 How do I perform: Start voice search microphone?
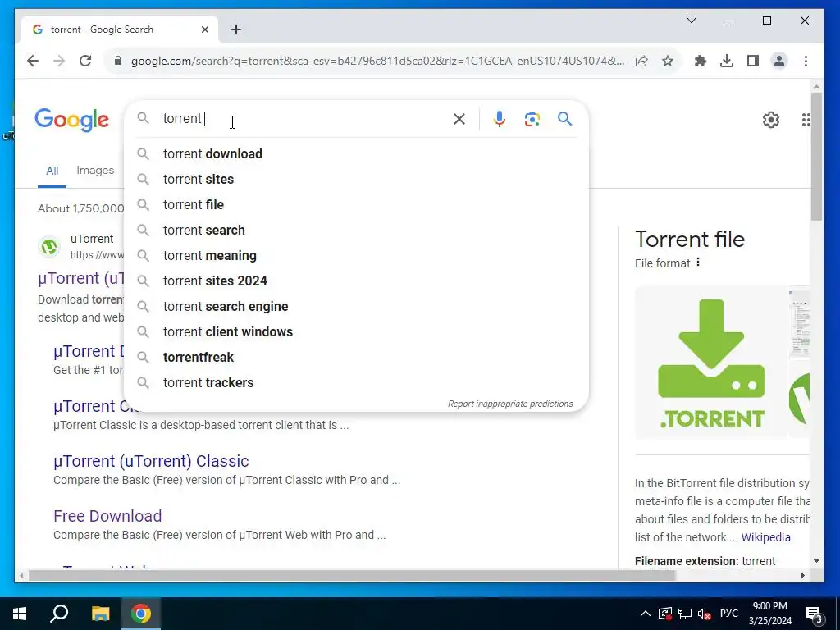click(500, 119)
